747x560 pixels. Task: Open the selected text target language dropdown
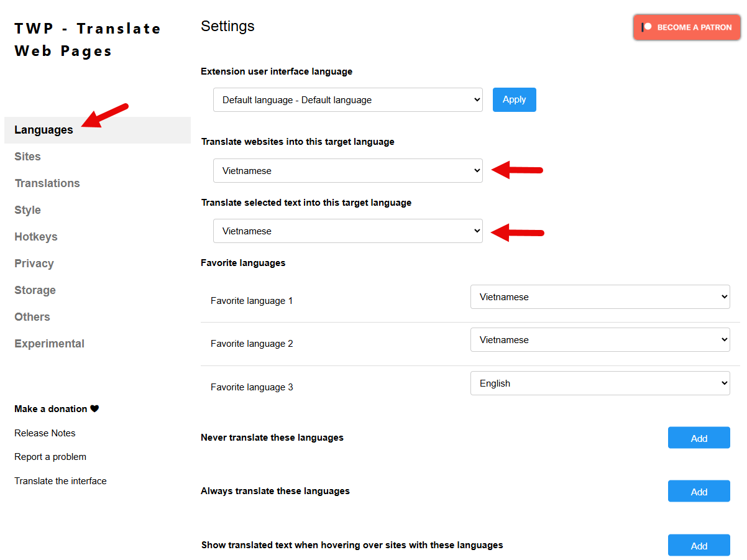348,231
